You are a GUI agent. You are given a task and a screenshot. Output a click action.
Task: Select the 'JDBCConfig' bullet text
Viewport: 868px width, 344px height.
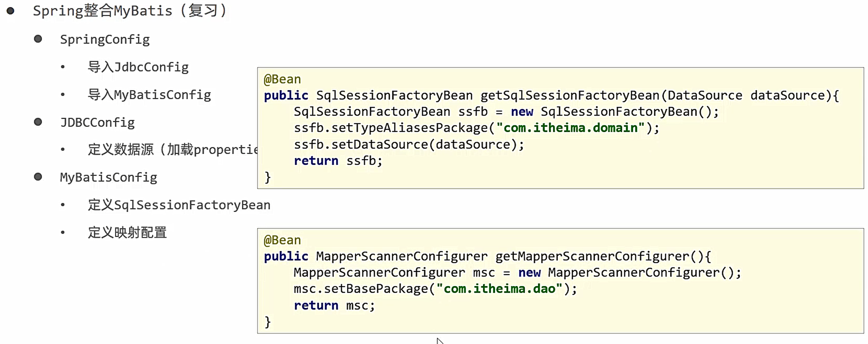(x=97, y=123)
